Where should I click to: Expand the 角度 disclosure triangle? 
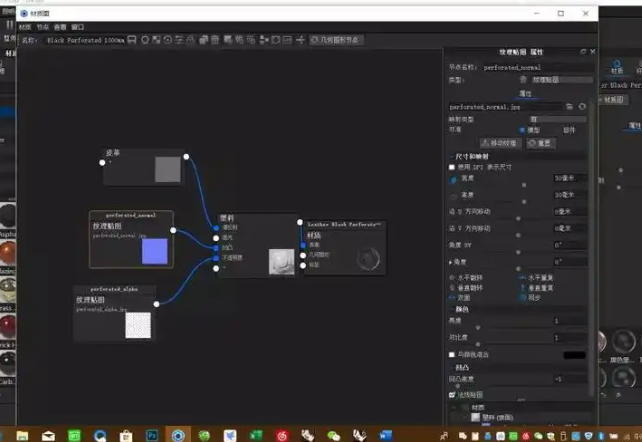[x=451, y=262]
